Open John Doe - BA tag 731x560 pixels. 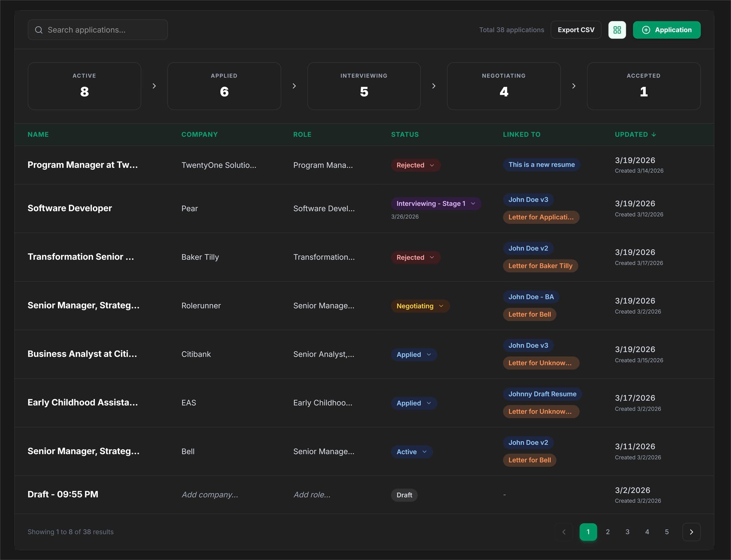531,297
